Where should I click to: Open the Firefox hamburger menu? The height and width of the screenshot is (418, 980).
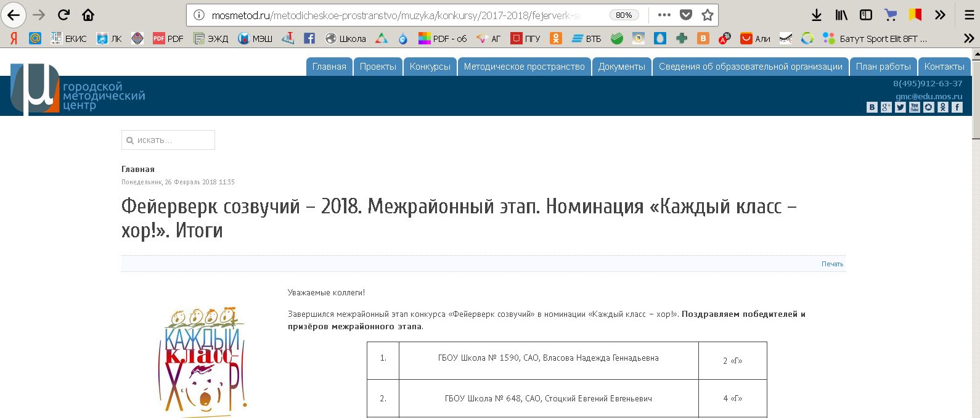click(969, 15)
